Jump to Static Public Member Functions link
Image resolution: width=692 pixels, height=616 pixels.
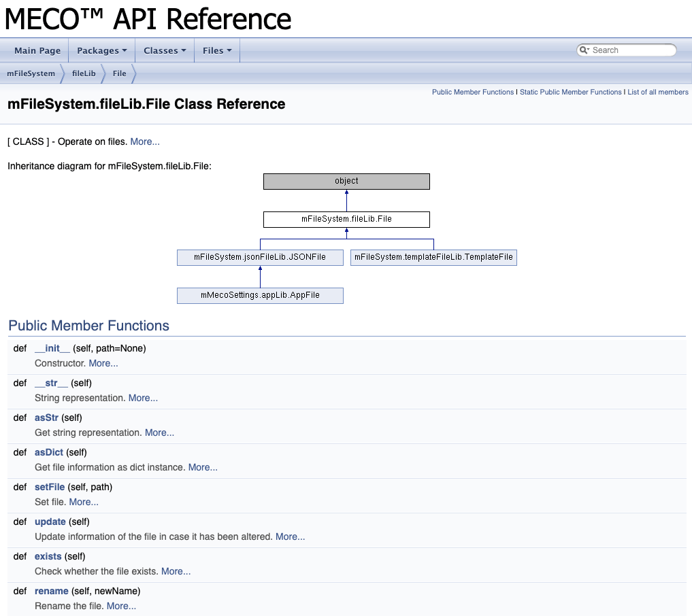(x=571, y=92)
